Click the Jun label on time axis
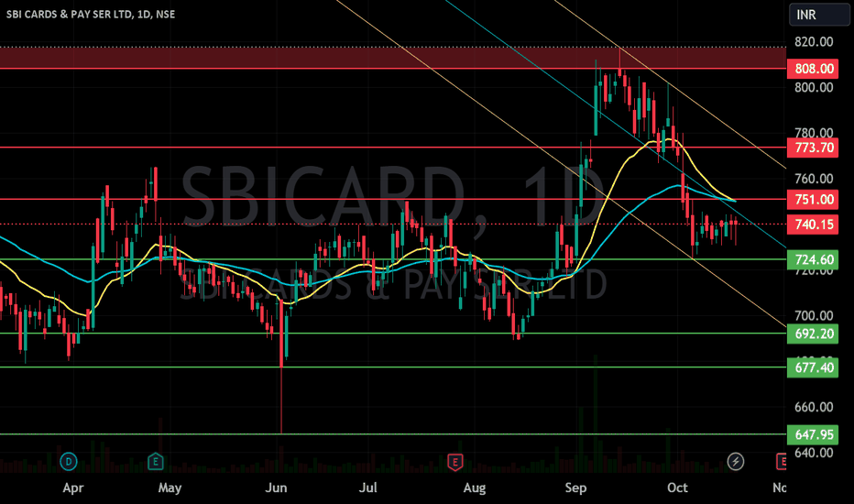Viewport: 854px width, 504px height. click(276, 488)
